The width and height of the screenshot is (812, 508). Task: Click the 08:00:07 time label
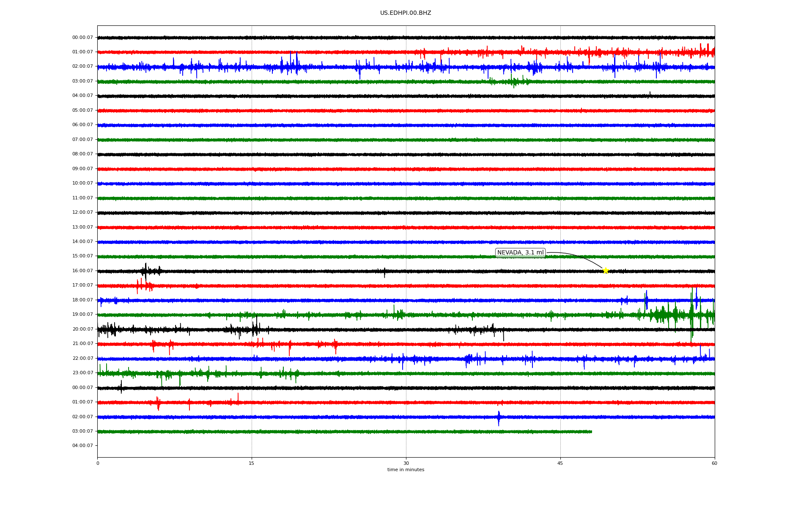[82, 154]
